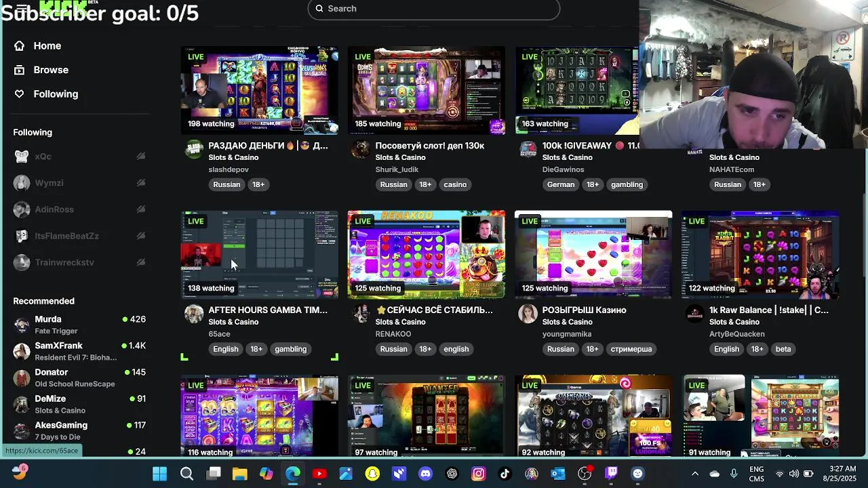
Task: Toggle Wymzi notification mute icon
Action: coord(141,183)
